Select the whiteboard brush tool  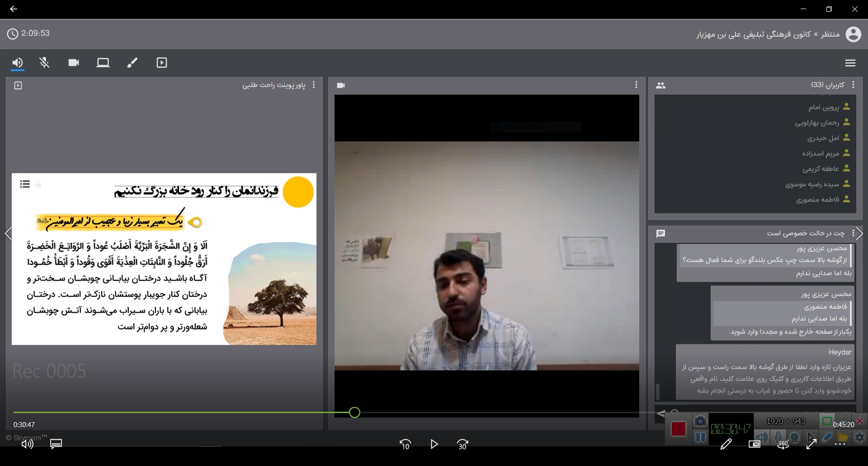point(132,63)
